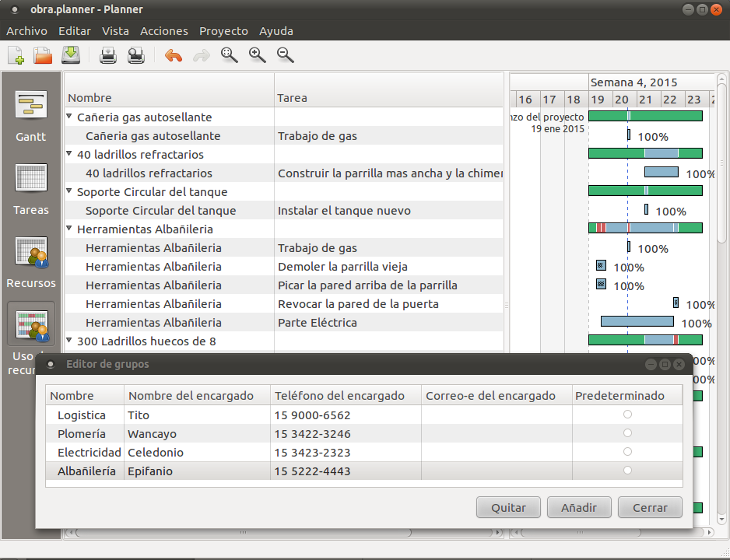Screen dimensions: 730x560
Task: Select the Tito manager cell
Action: pyautogui.click(x=197, y=415)
